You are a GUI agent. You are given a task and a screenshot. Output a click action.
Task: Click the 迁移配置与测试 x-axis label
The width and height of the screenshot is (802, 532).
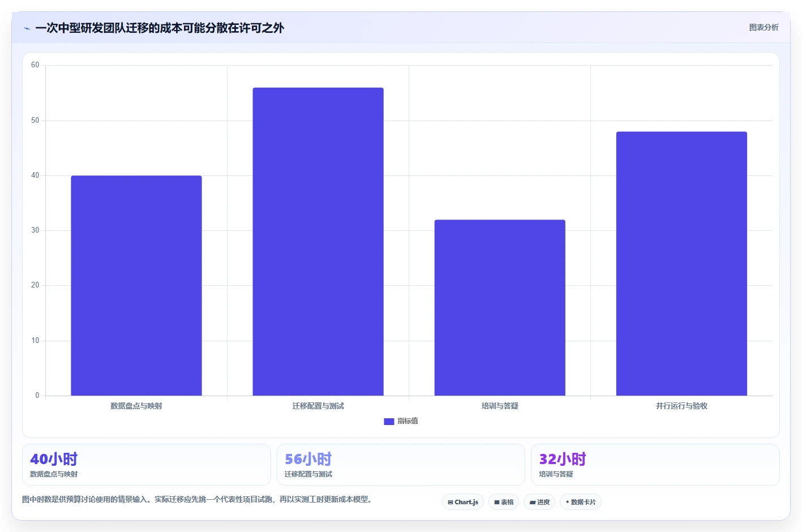pos(318,406)
